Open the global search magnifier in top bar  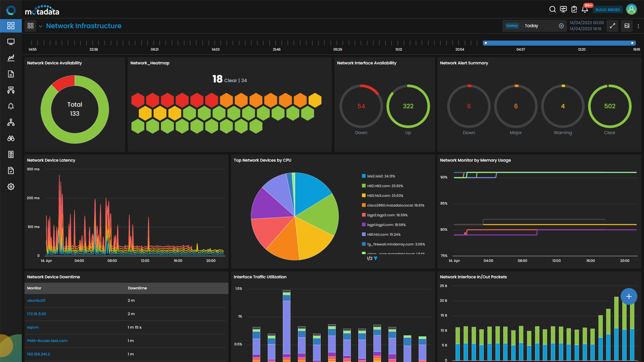[x=552, y=9]
